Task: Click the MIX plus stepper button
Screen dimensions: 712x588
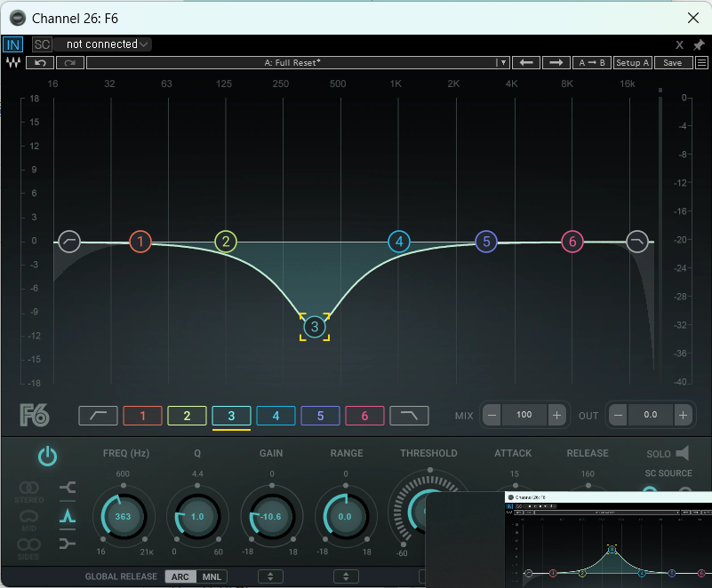Action: pos(556,415)
